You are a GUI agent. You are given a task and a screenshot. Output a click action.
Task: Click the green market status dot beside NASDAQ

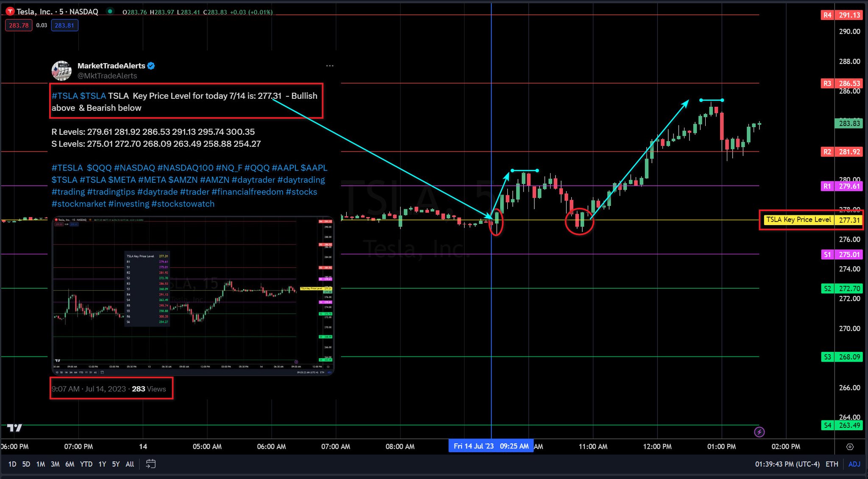(110, 11)
